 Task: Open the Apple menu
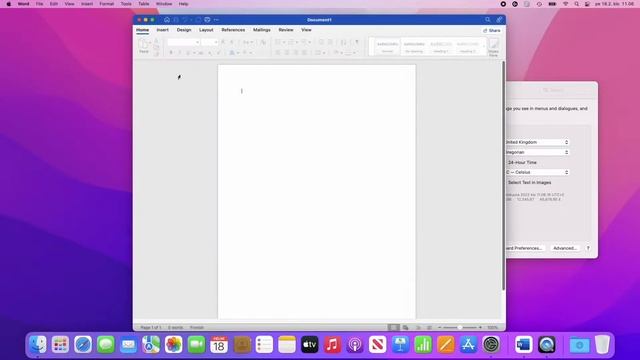[x=9, y=4]
